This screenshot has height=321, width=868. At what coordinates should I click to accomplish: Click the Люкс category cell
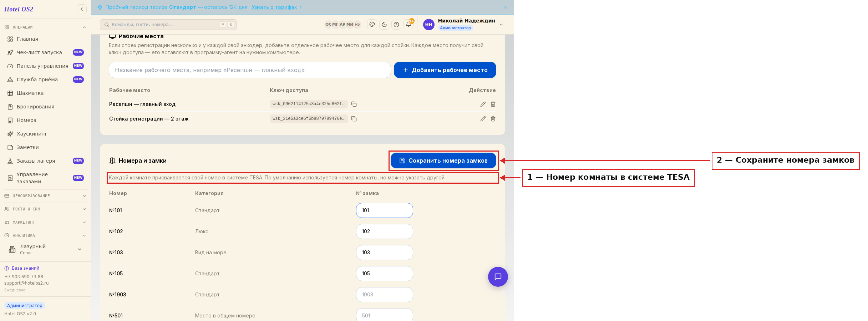tap(202, 231)
